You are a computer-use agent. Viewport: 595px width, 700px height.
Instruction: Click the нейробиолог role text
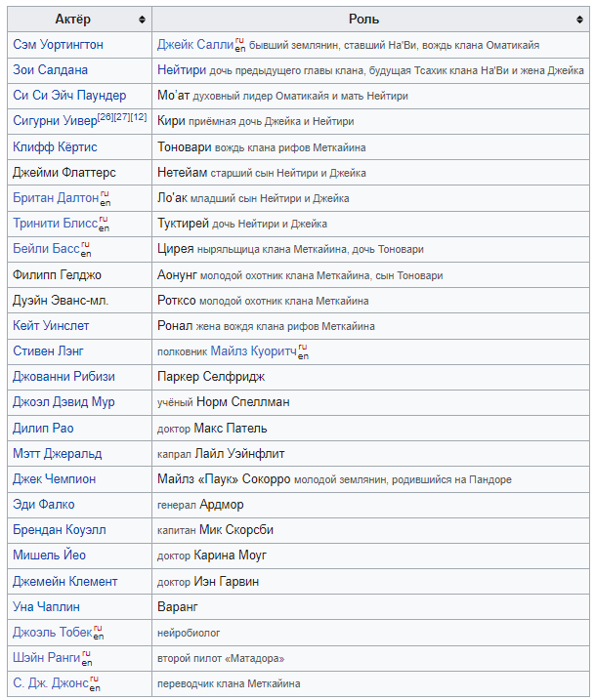(x=189, y=633)
